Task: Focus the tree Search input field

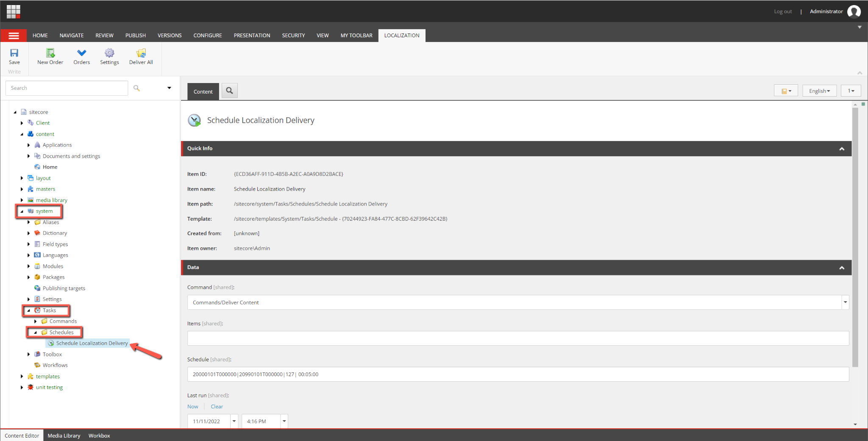Action: tap(67, 88)
